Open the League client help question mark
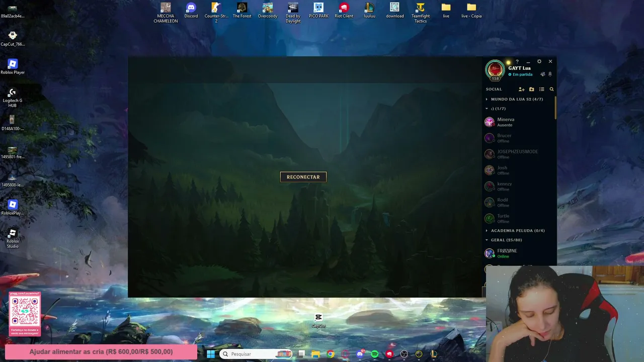This screenshot has height=362, width=644. [517, 62]
